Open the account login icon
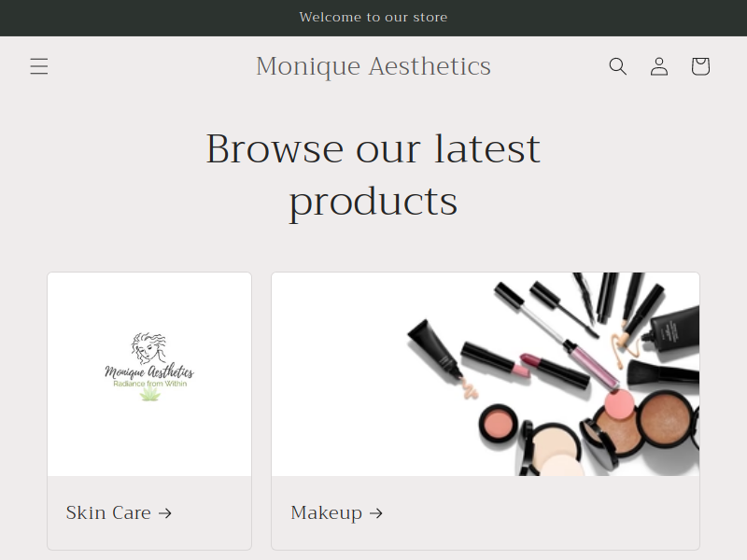Image resolution: width=747 pixels, height=560 pixels. 659,66
